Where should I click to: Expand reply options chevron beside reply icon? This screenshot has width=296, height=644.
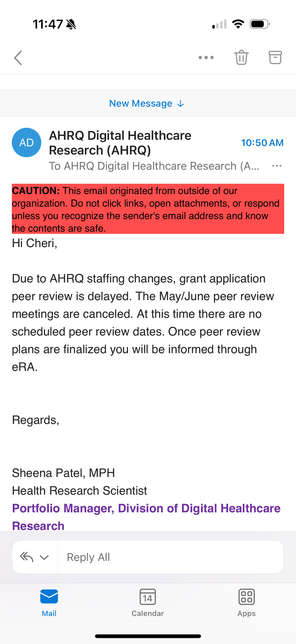click(x=44, y=557)
